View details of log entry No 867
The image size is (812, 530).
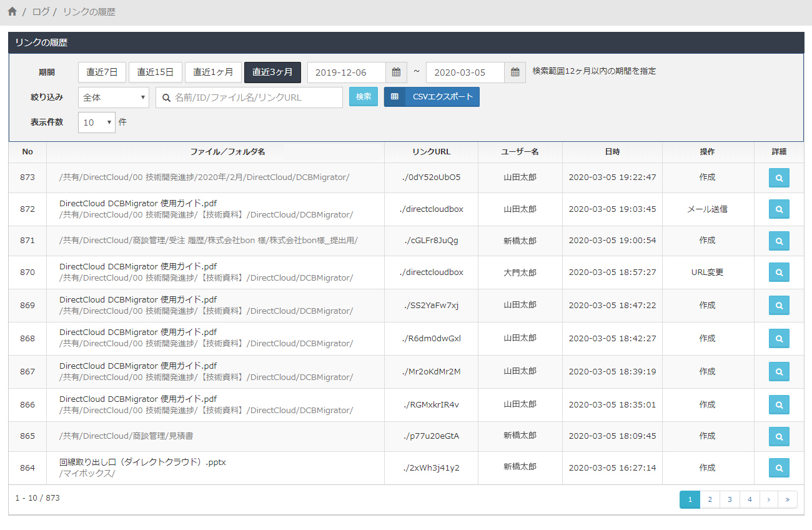coord(779,372)
